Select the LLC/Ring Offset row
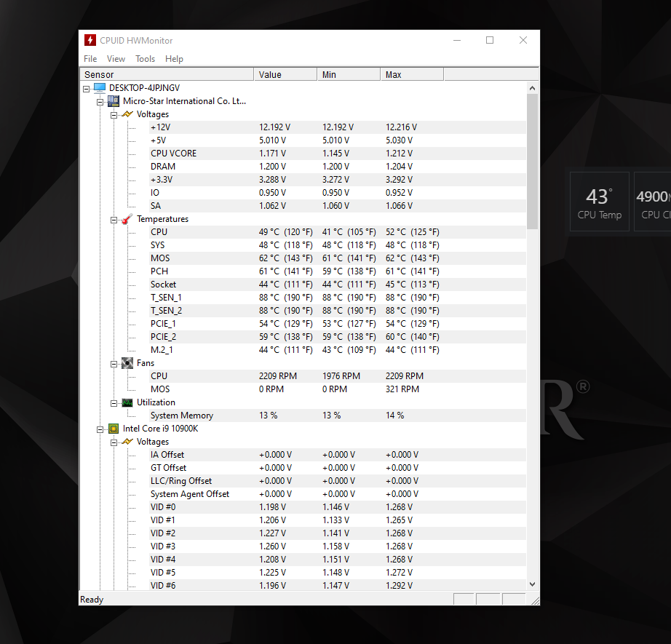Viewport: 671px width, 644px height. pos(337,481)
